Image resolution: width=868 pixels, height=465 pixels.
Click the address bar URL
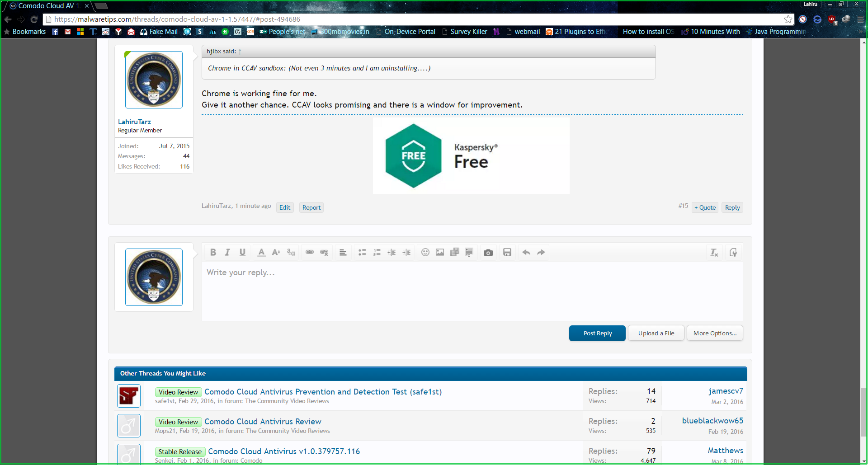177,19
